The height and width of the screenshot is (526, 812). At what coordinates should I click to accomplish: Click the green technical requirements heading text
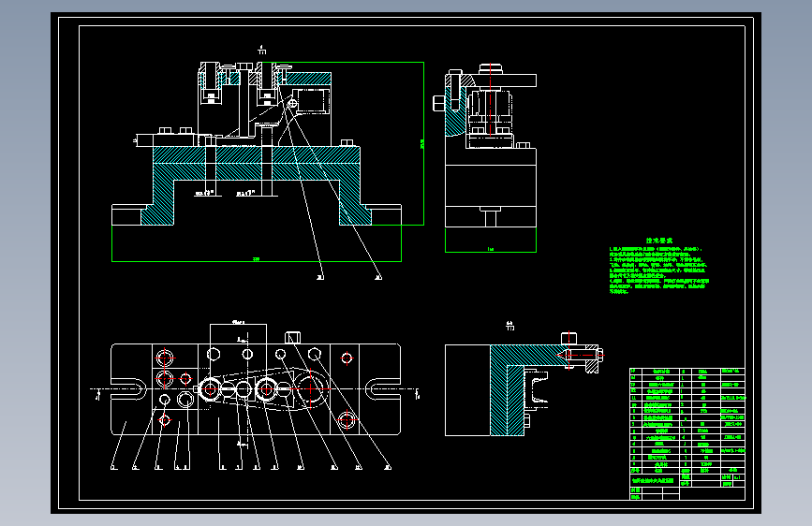click(x=658, y=241)
